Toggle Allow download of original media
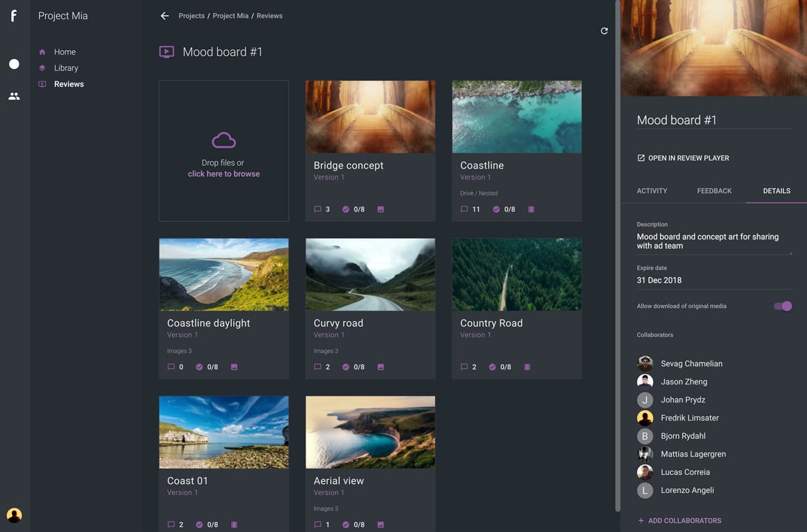Screen dimensions: 807x532 [783, 306]
